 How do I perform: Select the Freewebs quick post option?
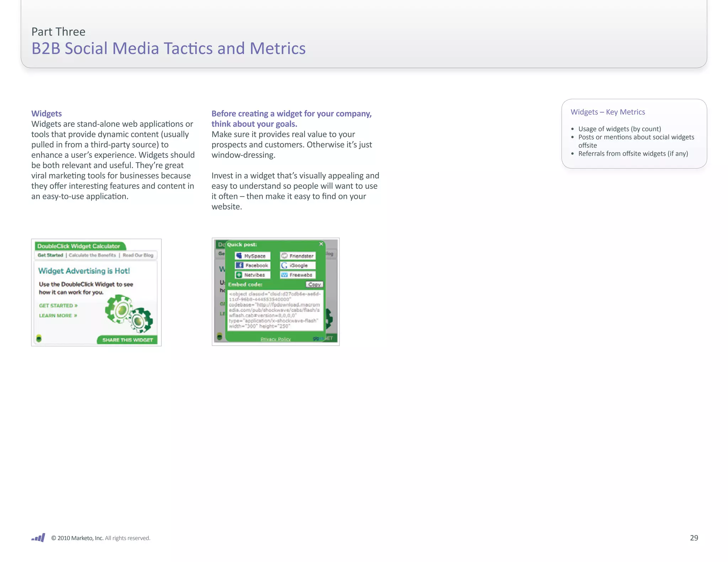click(x=298, y=275)
